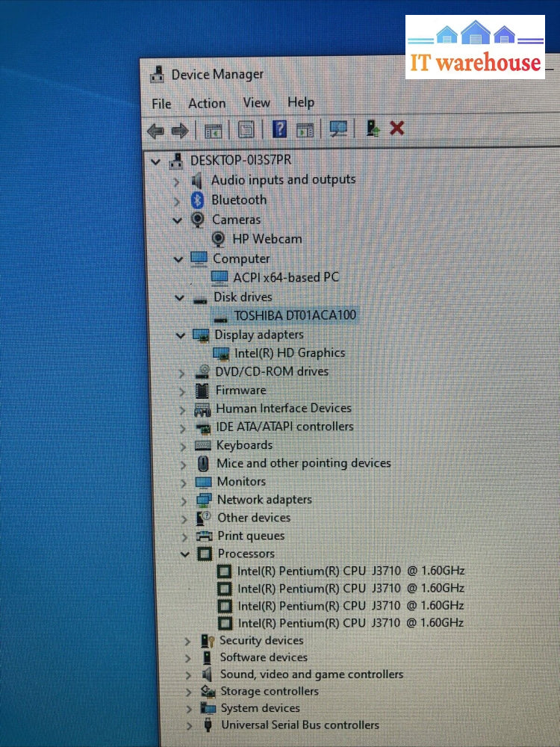This screenshot has height=747, width=560.
Task: Click the Bluetooth category icon
Action: click(x=197, y=200)
